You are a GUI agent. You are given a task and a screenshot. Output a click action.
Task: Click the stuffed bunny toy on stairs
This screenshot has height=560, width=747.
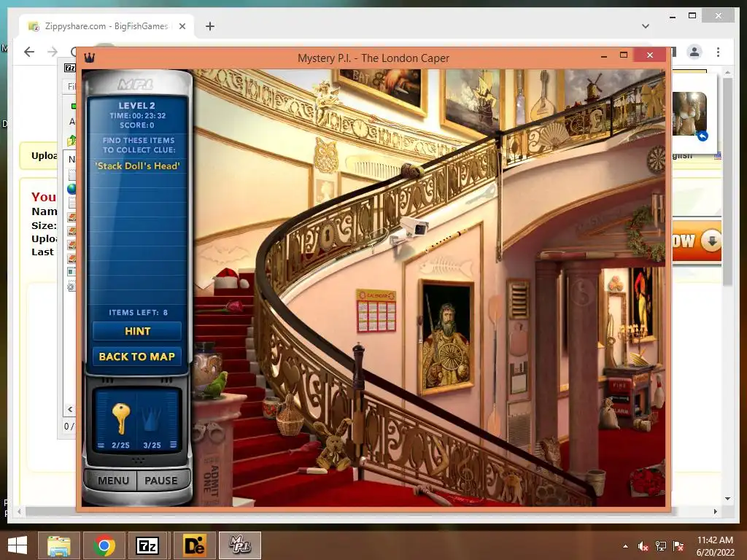(x=335, y=446)
